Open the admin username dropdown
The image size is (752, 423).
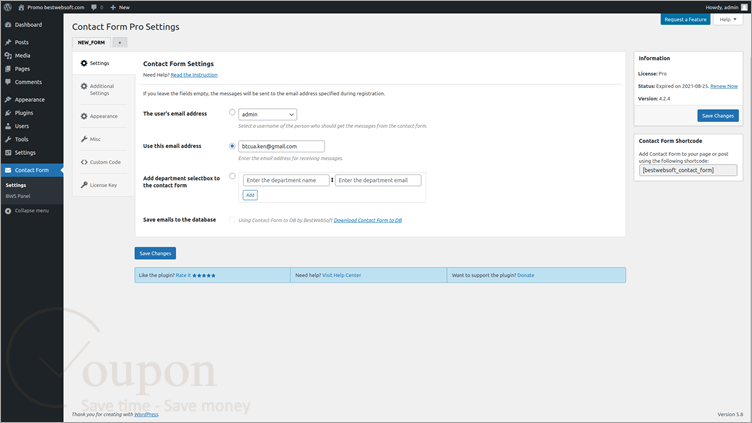pyautogui.click(x=267, y=114)
